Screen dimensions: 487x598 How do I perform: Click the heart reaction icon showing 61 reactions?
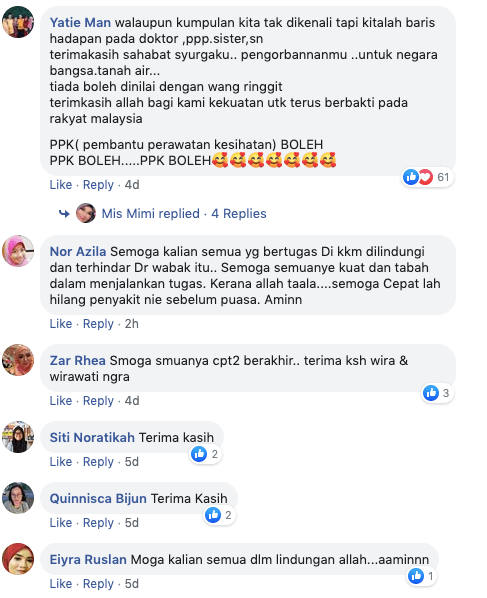(x=426, y=177)
